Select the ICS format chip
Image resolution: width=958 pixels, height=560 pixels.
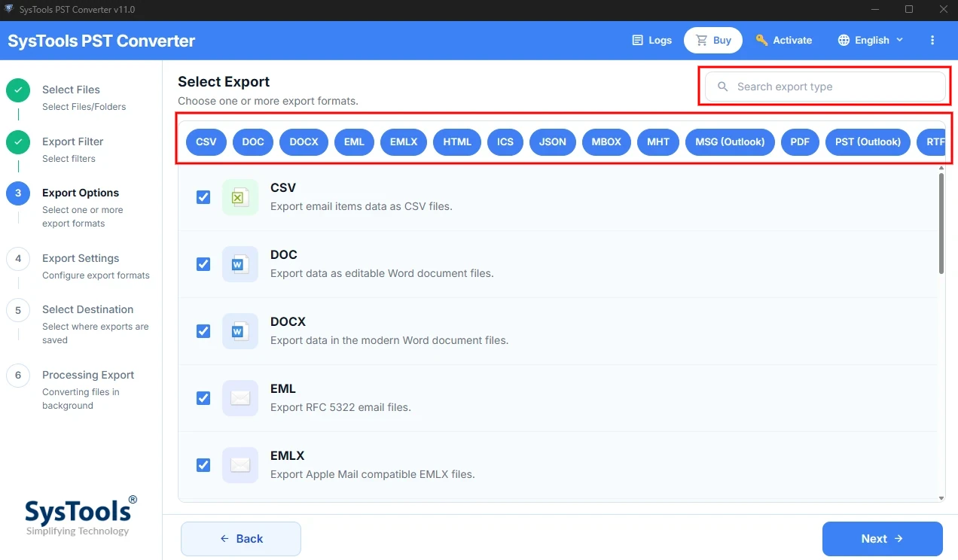[x=505, y=142]
